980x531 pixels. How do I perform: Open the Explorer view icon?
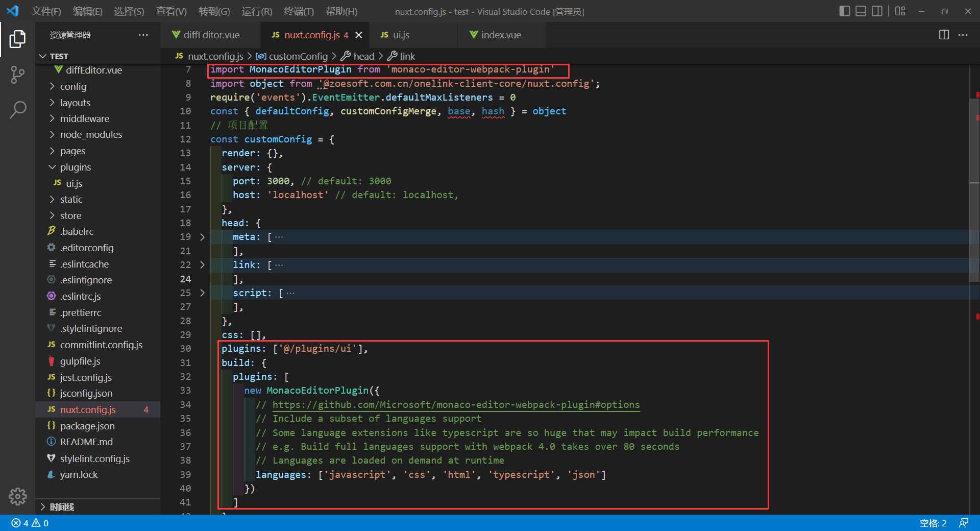click(17, 39)
